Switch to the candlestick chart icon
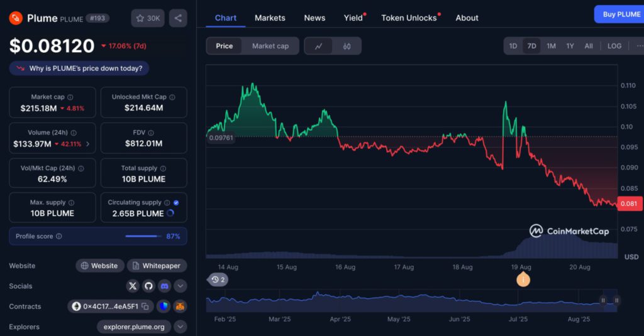 (x=347, y=46)
